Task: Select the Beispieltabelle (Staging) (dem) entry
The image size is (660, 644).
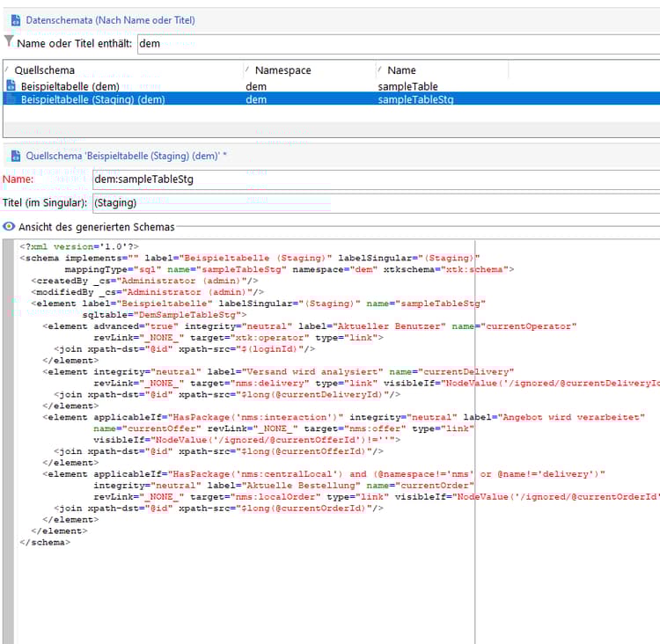Action: point(92,99)
